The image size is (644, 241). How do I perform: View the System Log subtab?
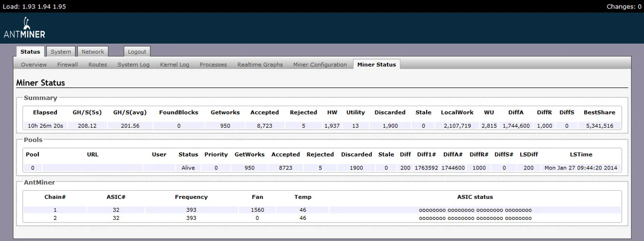coord(133,64)
